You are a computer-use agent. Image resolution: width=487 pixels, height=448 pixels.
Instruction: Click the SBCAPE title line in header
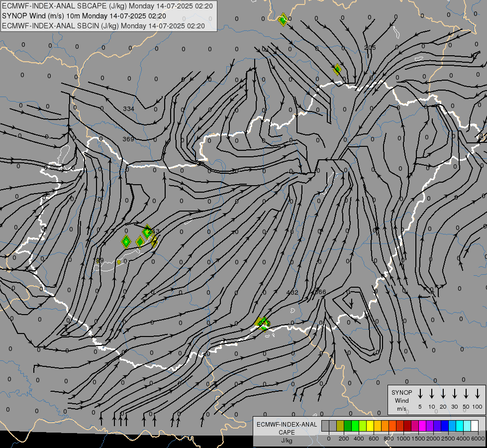(x=107, y=6)
